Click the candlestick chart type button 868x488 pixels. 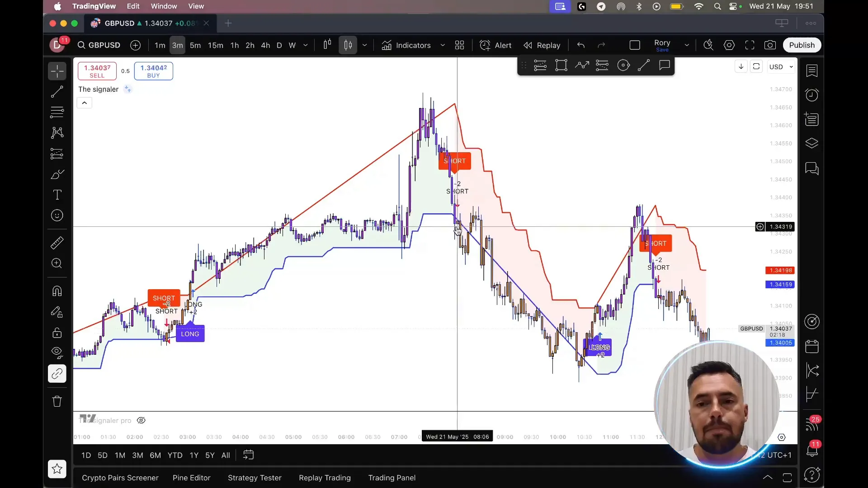348,45
